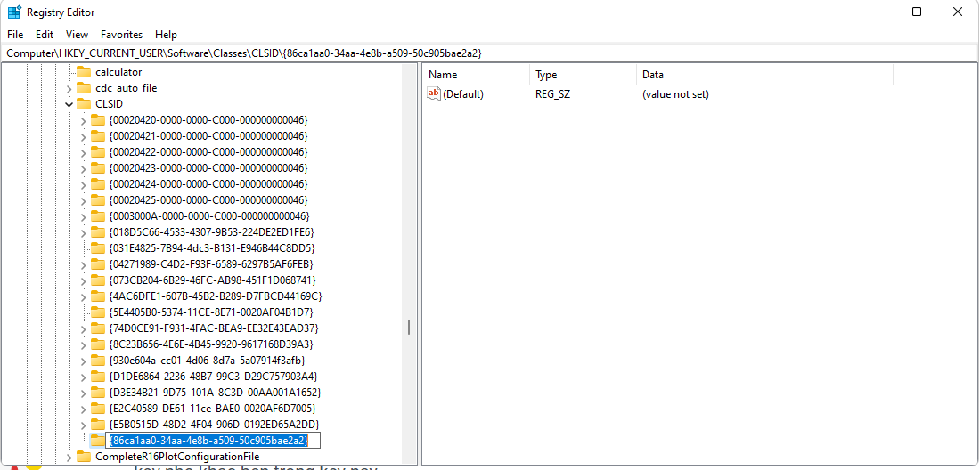Select key {018D5C66-4533-4307-9B53-224DE2ED1FE6}
Screen dimensions: 980x470
(211, 232)
